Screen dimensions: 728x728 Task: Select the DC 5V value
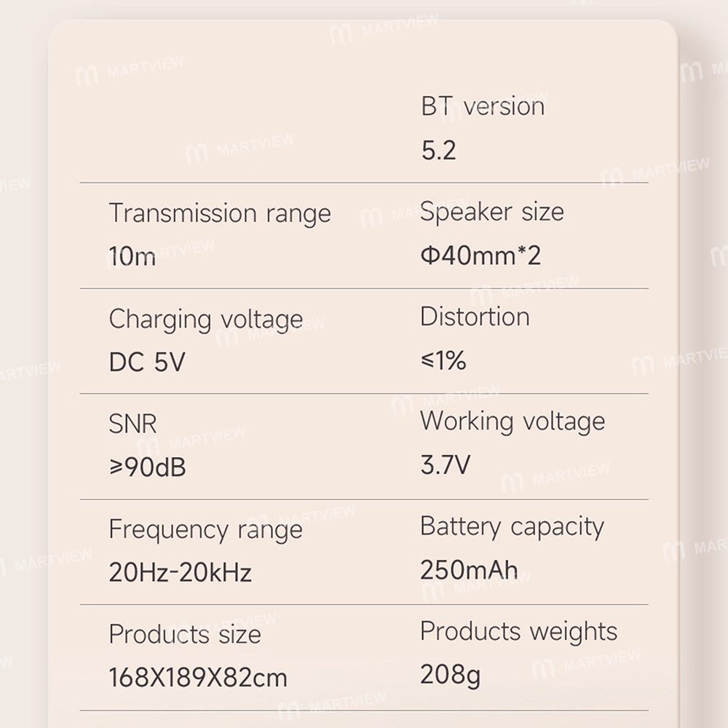(x=147, y=362)
